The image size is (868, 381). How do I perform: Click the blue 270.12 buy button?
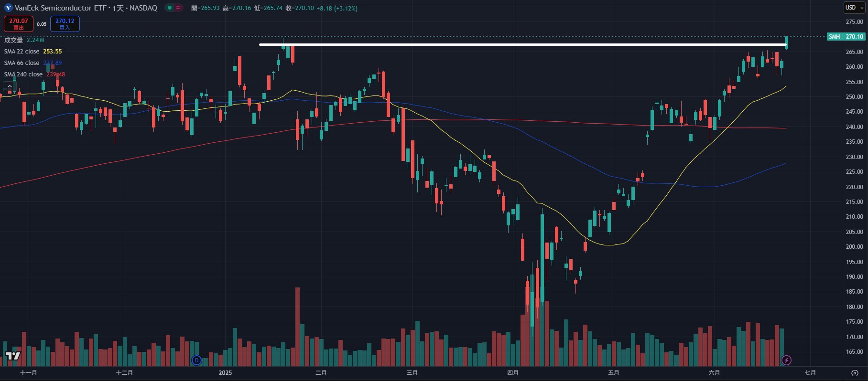point(65,23)
